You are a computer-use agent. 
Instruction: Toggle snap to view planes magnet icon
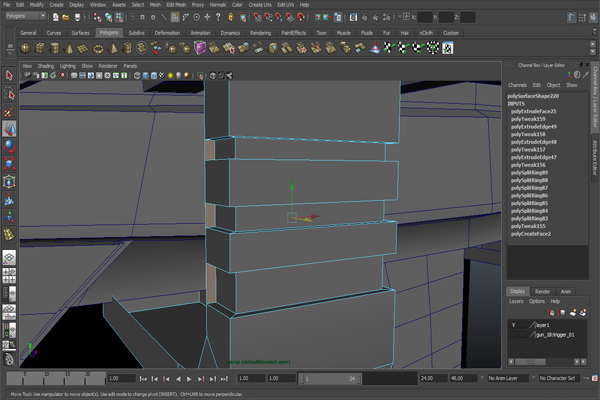click(x=290, y=17)
